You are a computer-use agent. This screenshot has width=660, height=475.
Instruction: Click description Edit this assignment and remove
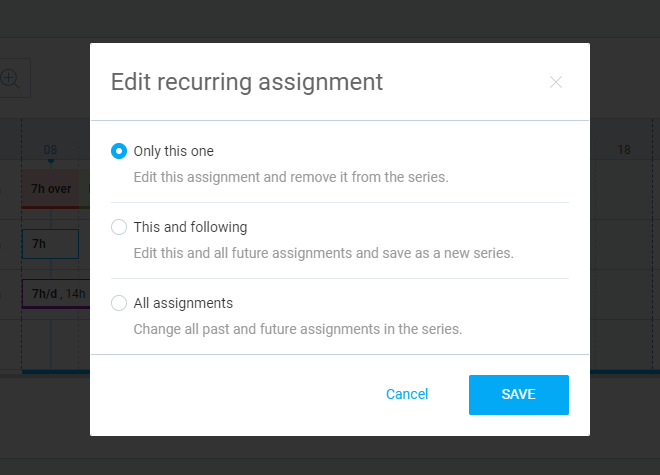click(291, 177)
